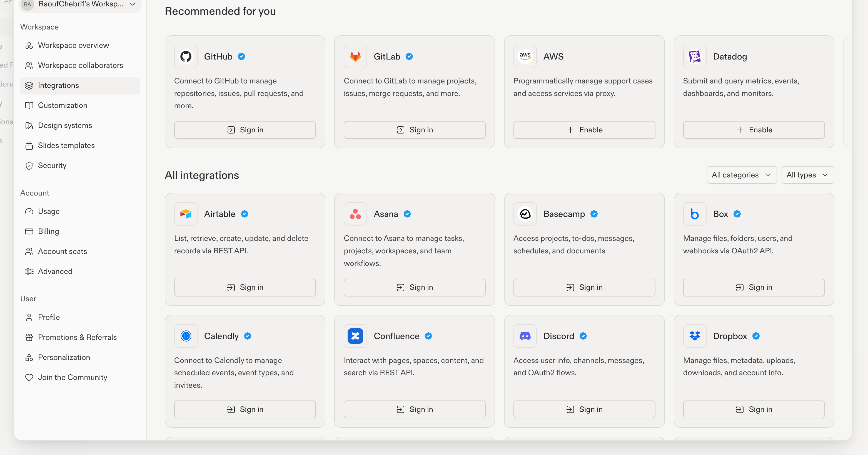The image size is (868, 455).
Task: Click the verified badge next to Dropbox
Action: [756, 336]
